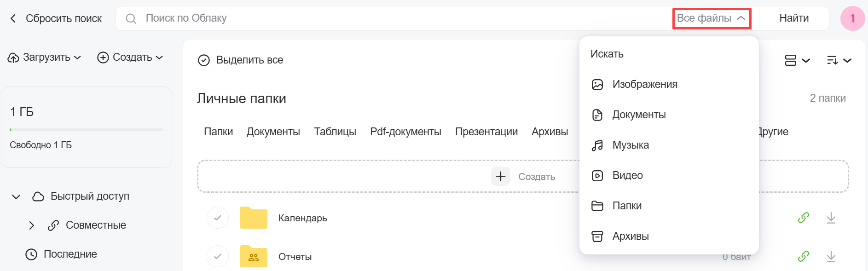Viewport: 868px width, 271px height.
Task: Open the pink user profile avatar
Action: click(852, 18)
